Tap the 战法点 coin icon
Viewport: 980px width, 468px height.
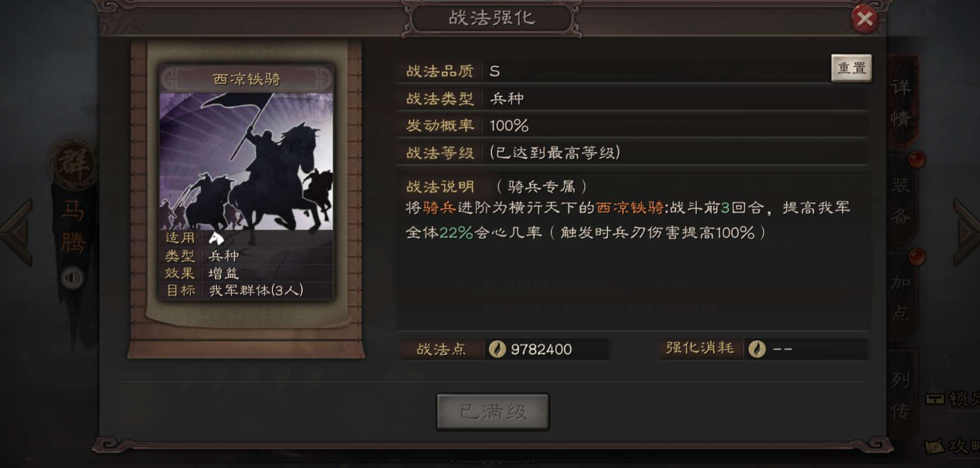point(497,349)
